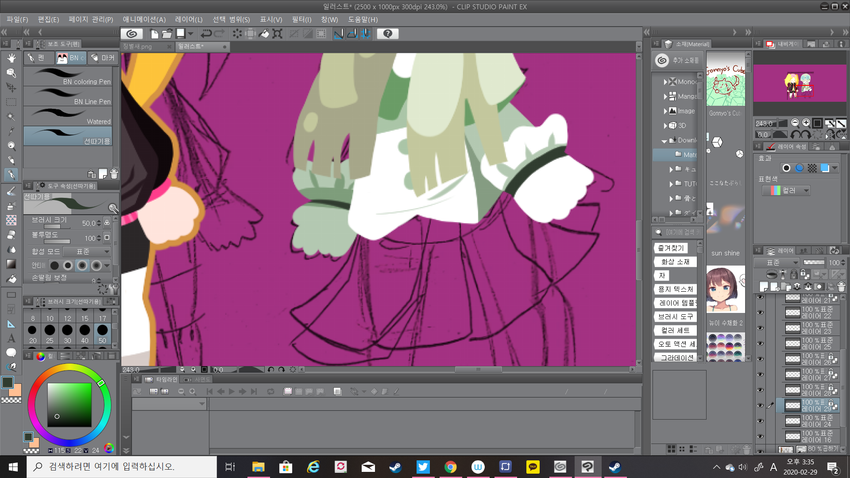Toggle visibility of layer 22
The height and width of the screenshot is (478, 850).
[x=760, y=313]
